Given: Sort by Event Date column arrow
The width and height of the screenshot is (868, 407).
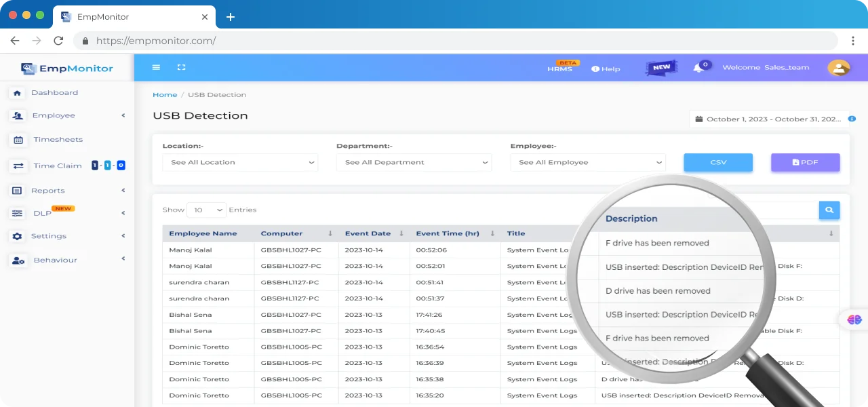Looking at the screenshot, I should (401, 233).
